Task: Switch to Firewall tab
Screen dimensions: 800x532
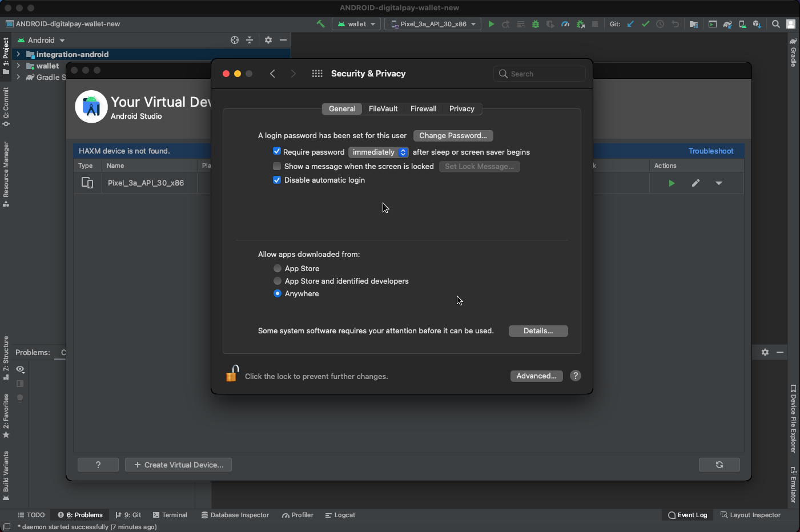Action: pyautogui.click(x=423, y=108)
